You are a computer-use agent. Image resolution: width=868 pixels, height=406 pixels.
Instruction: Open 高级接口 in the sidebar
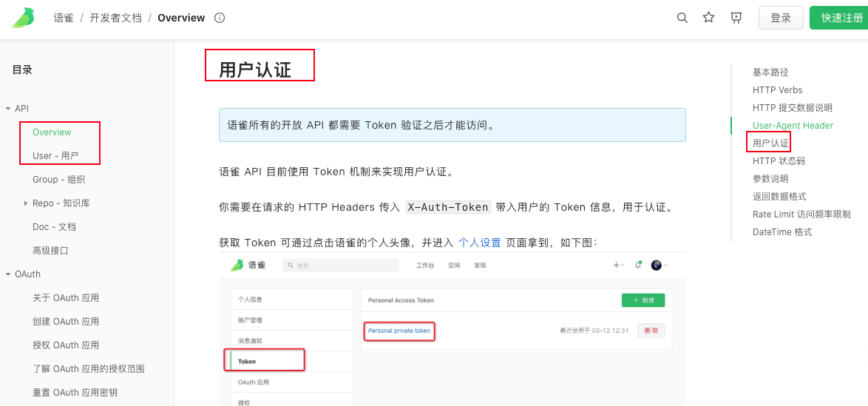[50, 251]
